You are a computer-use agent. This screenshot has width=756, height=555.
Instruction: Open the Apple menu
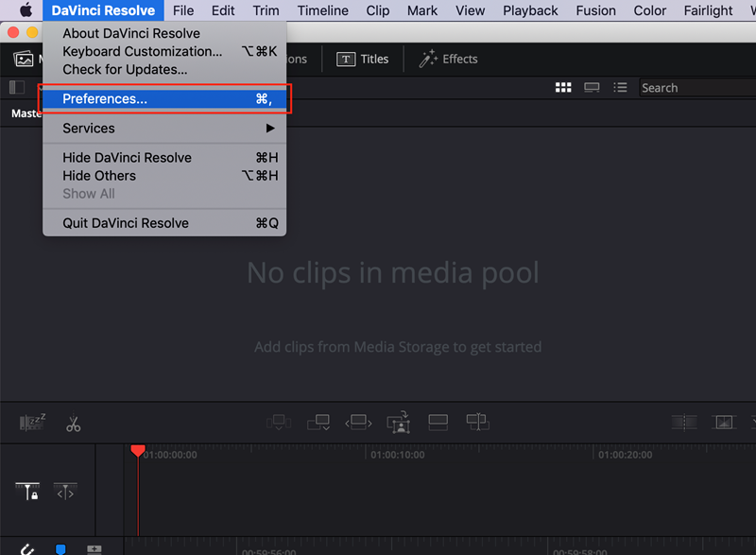point(26,10)
